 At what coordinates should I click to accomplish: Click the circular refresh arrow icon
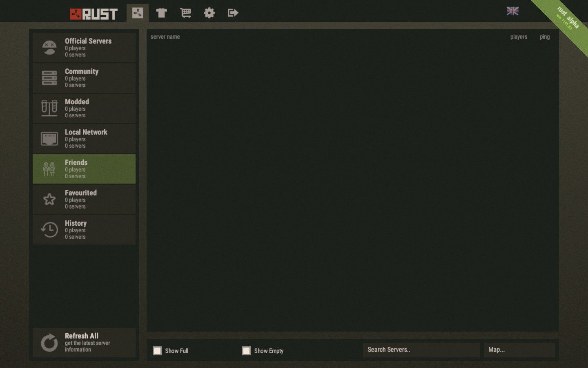point(49,343)
